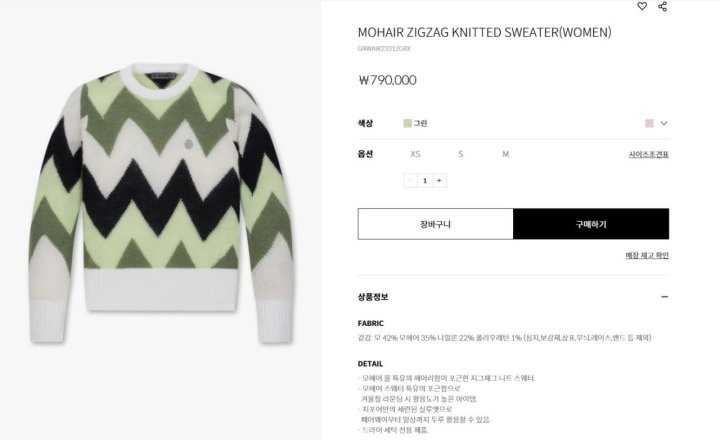
Task: Click the share icon
Action: pos(663,6)
